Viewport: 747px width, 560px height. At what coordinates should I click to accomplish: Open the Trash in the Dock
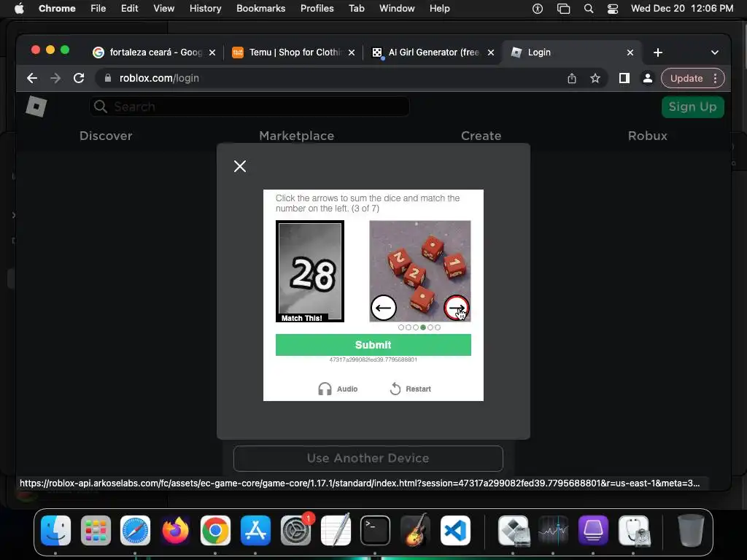[x=691, y=531]
